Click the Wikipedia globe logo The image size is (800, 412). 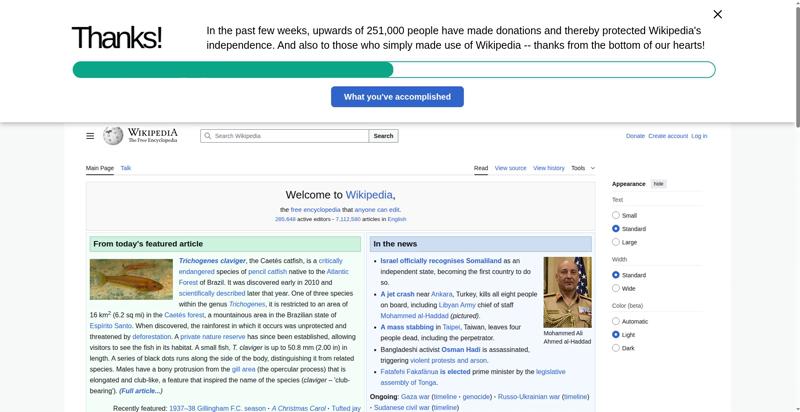[113, 136]
